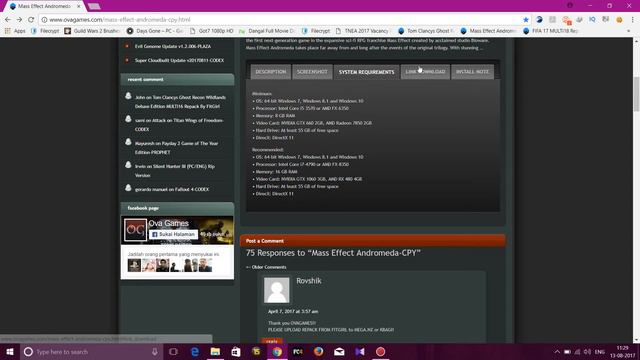The image size is (640, 360).
Task: Open Chrome three-dot menu
Action: [x=632, y=20]
